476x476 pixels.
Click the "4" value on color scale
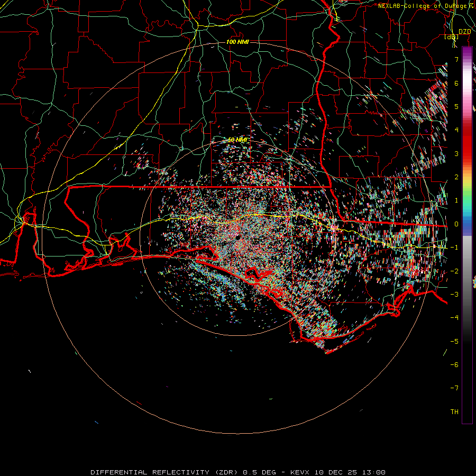456,130
